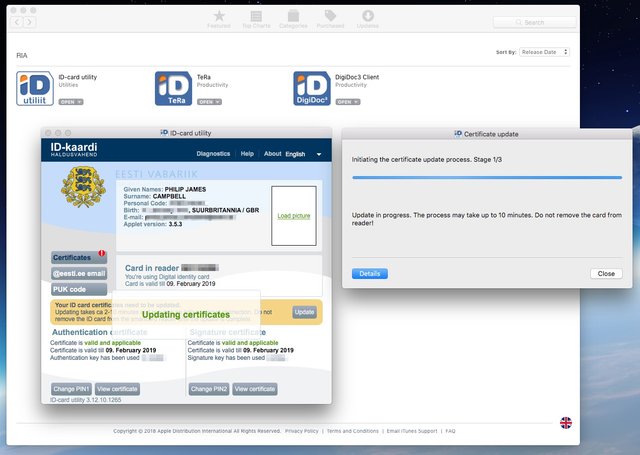Click the RIA developer heading
The height and width of the screenshot is (455, 640).
click(22, 55)
